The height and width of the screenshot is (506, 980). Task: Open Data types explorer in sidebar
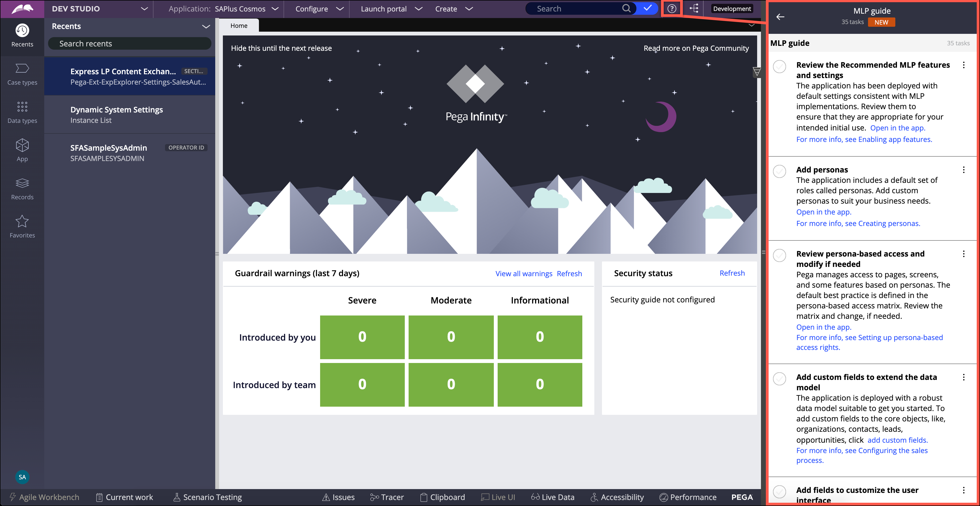[x=22, y=112]
